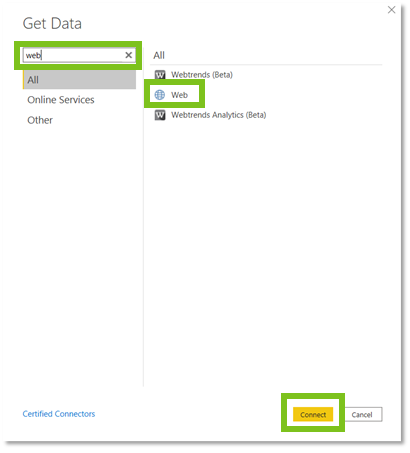Open the Other category
This screenshot has height=453, width=410.
point(40,120)
